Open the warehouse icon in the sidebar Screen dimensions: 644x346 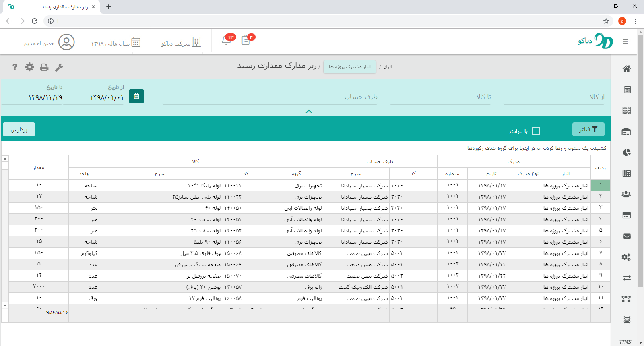(x=627, y=132)
